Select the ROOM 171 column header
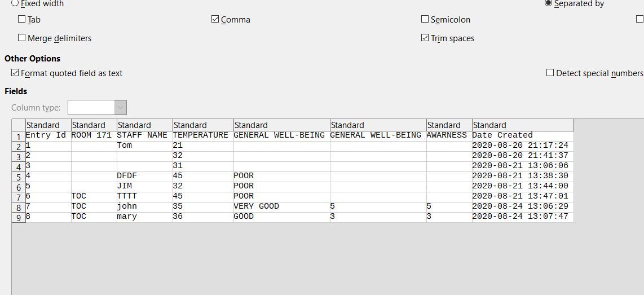 tap(94, 125)
